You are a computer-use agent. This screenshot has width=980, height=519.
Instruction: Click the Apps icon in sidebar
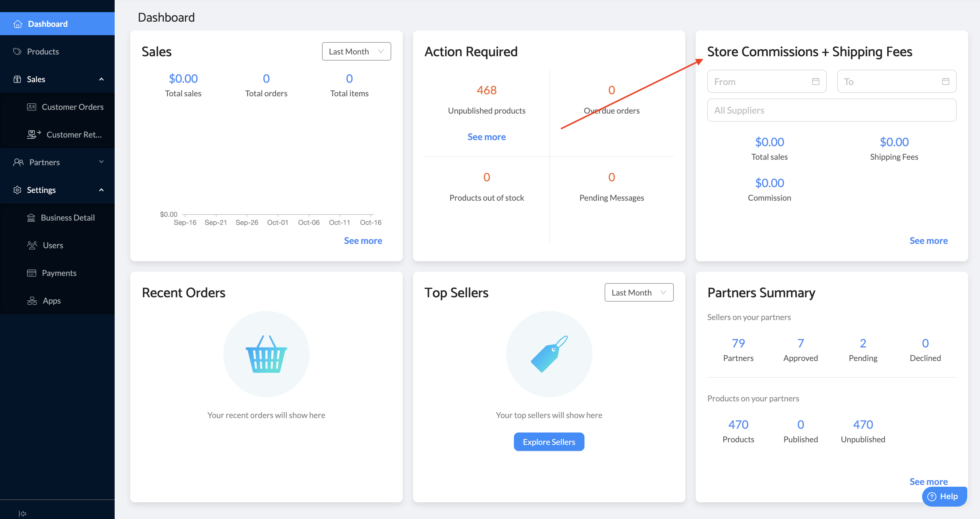[32, 301]
